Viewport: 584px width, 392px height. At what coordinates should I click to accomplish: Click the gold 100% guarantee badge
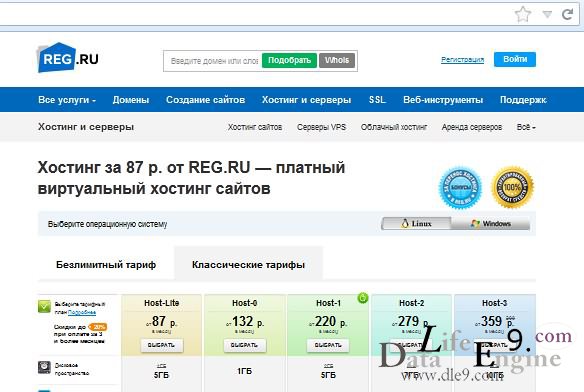[512, 187]
